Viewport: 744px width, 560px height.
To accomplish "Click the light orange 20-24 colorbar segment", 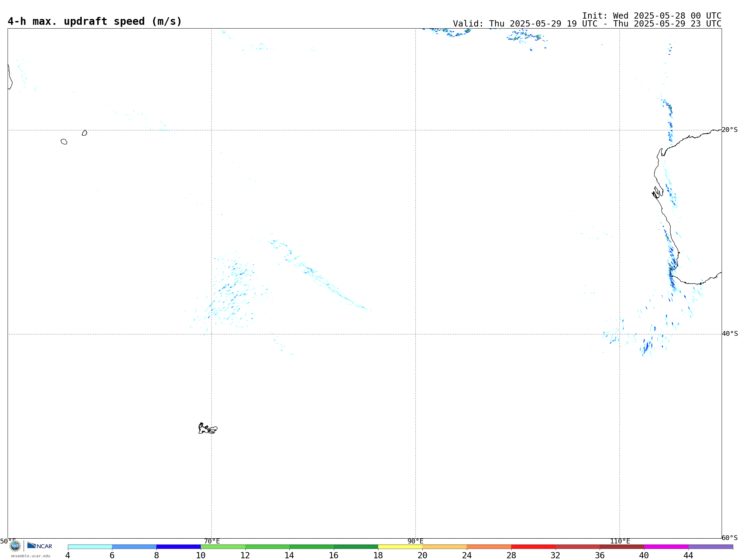I will tap(445, 547).
